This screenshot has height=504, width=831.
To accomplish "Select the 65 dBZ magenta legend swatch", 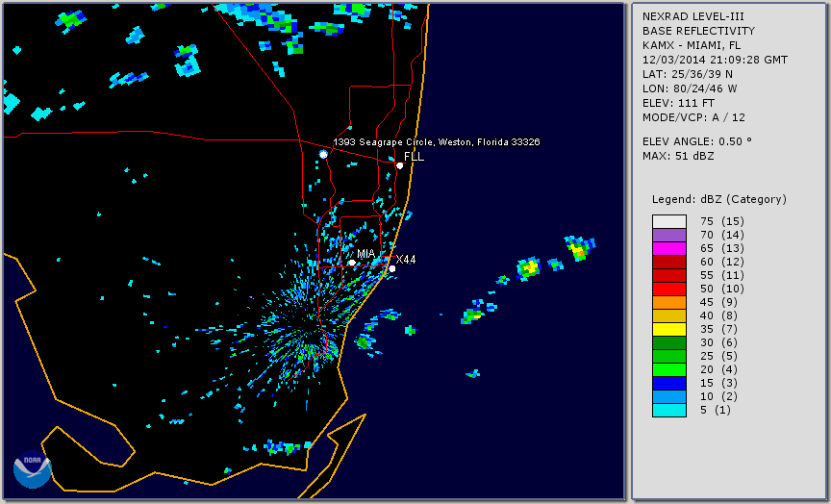I will pyautogui.click(x=669, y=248).
